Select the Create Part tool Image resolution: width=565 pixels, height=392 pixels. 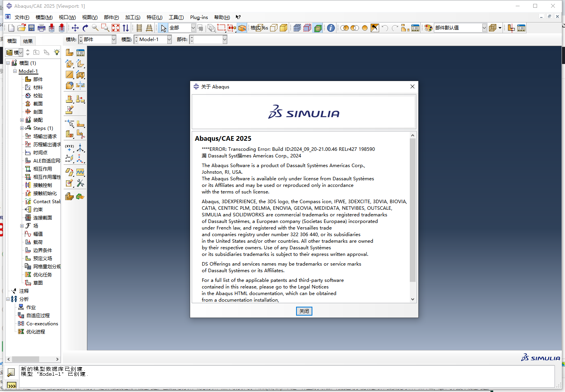69,52
